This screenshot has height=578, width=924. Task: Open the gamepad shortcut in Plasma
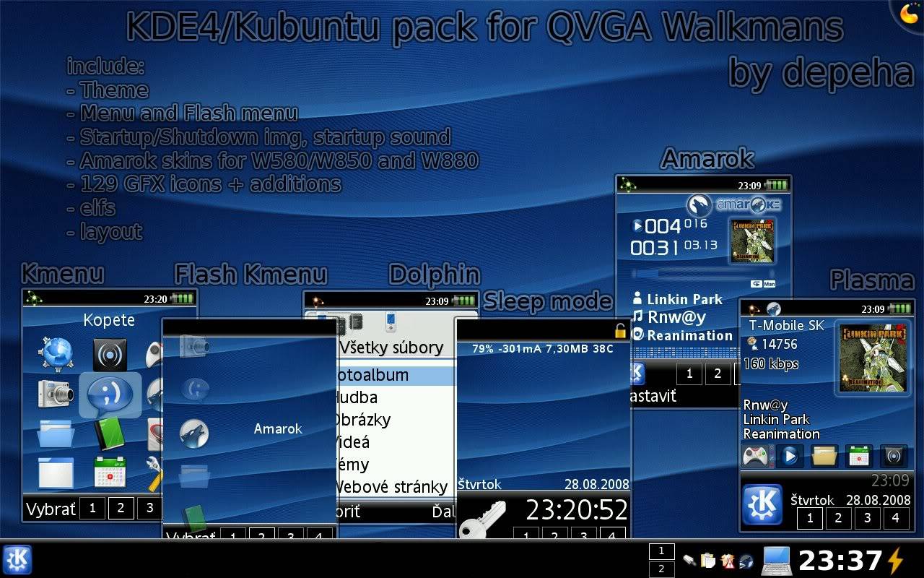pos(756,457)
